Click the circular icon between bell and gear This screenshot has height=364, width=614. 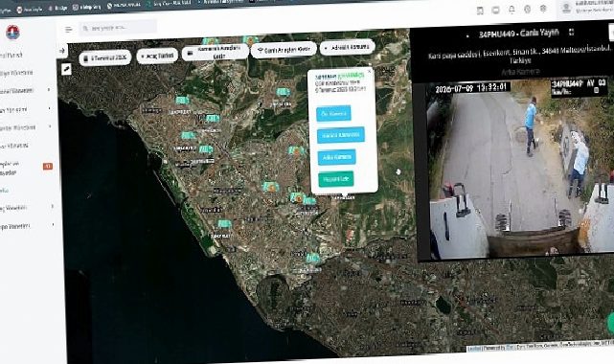coord(528,9)
